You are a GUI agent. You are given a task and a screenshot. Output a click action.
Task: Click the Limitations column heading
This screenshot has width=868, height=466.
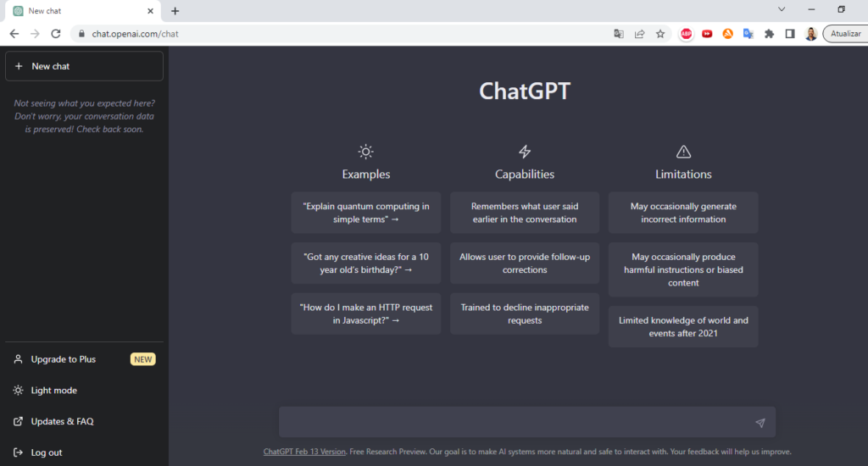pyautogui.click(x=684, y=175)
